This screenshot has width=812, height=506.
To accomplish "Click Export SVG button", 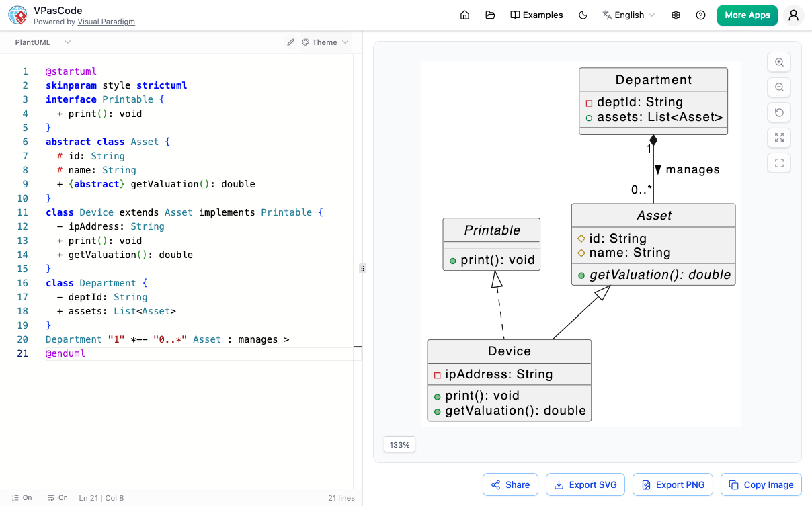I will [x=585, y=484].
